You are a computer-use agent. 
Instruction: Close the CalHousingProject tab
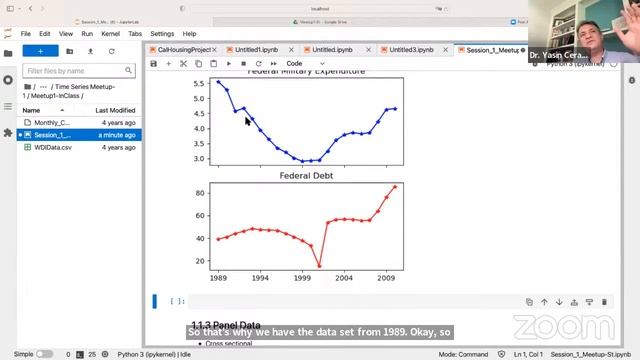tap(214, 50)
